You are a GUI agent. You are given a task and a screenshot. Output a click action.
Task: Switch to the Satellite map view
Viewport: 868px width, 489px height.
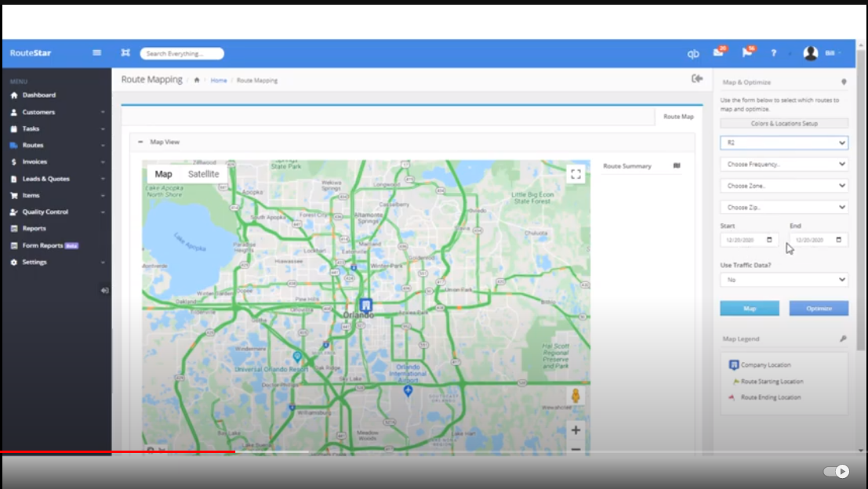(203, 174)
